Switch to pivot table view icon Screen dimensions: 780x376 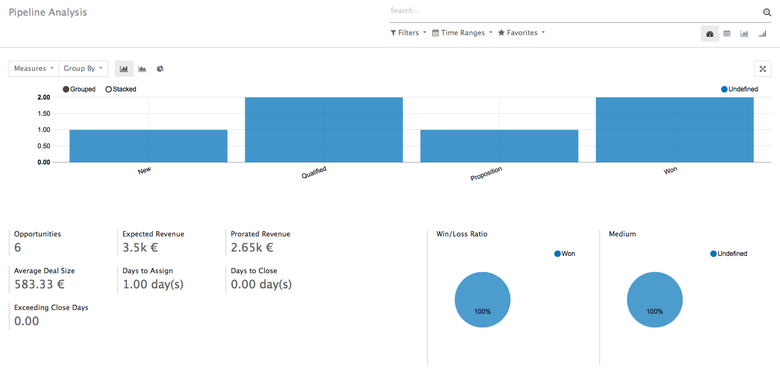[x=727, y=34]
